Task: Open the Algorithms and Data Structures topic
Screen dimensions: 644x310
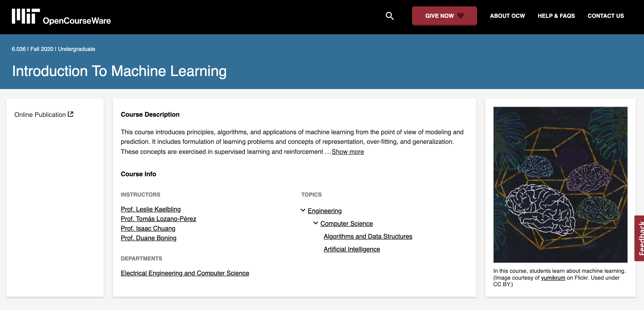Action: pos(368,236)
